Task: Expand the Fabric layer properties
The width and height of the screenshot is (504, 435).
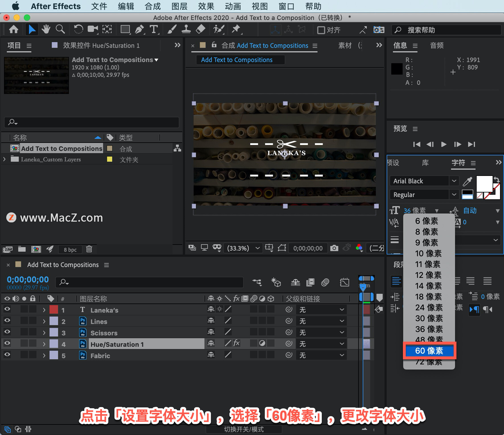Action: (44, 355)
